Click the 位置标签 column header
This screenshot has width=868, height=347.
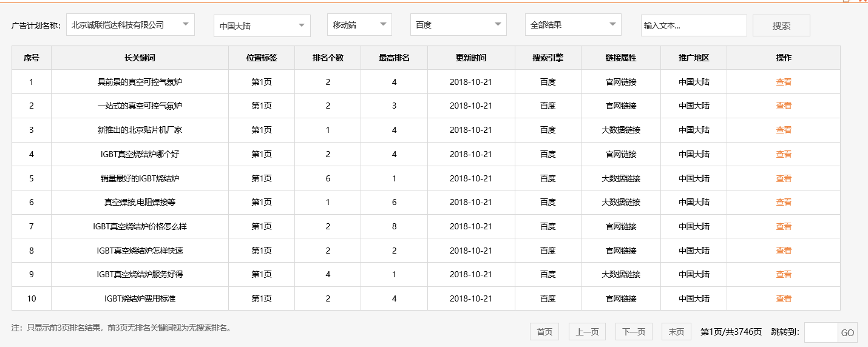[x=262, y=58]
